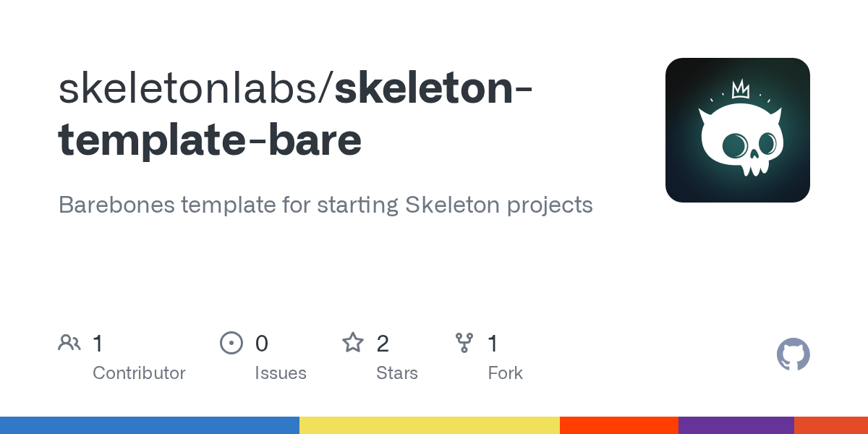Open the skeleton-template-bare repository name
This screenshot has height=434, width=868.
296,114
